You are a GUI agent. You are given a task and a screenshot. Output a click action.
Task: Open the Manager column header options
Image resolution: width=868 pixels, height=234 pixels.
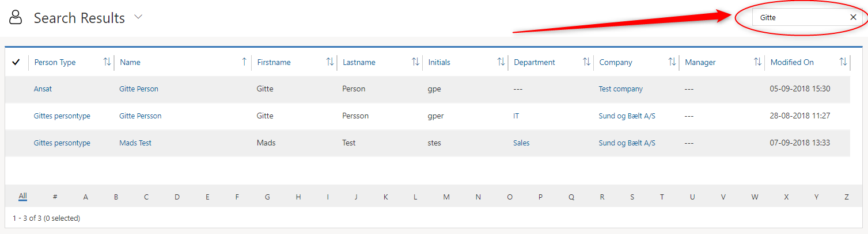point(700,62)
